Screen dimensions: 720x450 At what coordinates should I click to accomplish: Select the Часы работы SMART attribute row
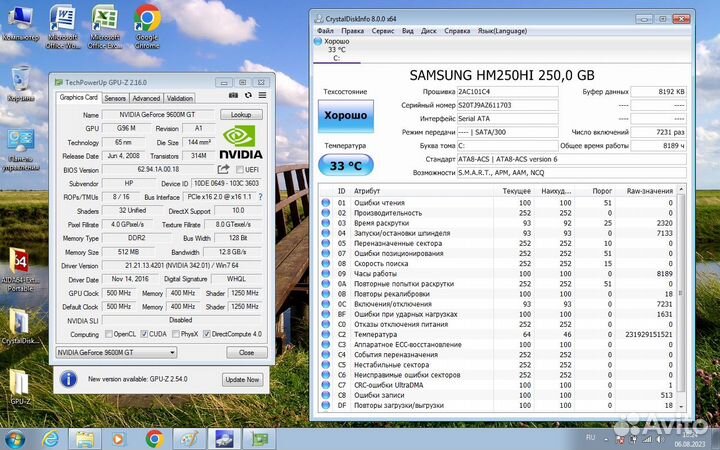click(x=498, y=274)
